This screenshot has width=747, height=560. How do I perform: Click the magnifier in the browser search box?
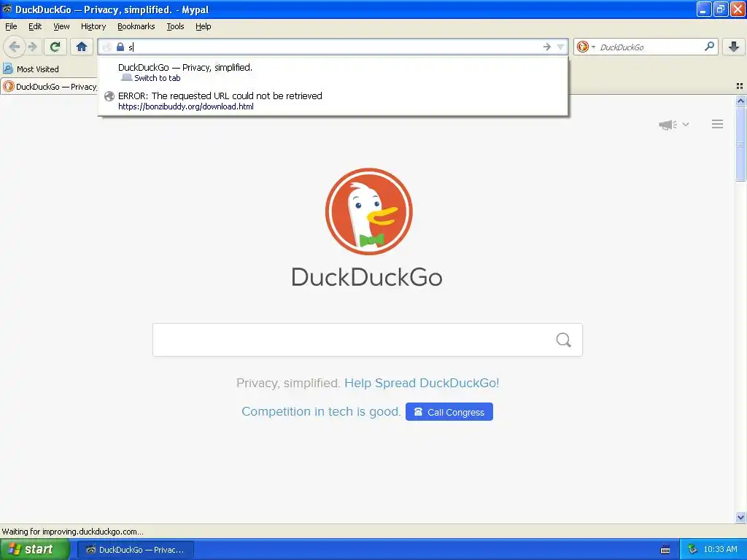(709, 47)
